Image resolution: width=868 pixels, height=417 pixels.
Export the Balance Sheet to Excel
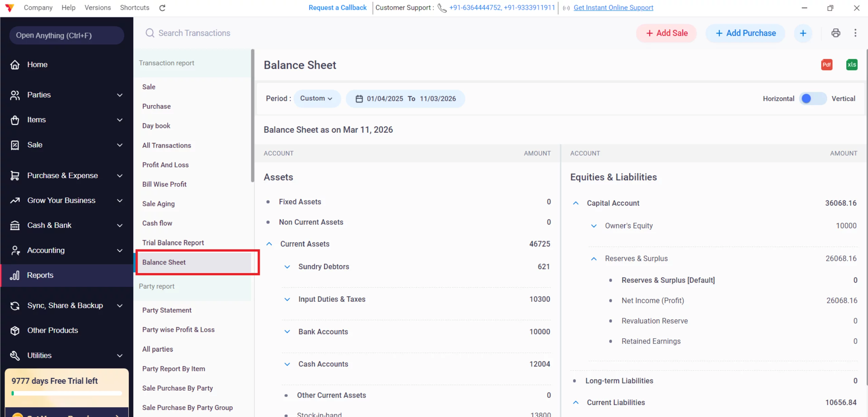(852, 64)
